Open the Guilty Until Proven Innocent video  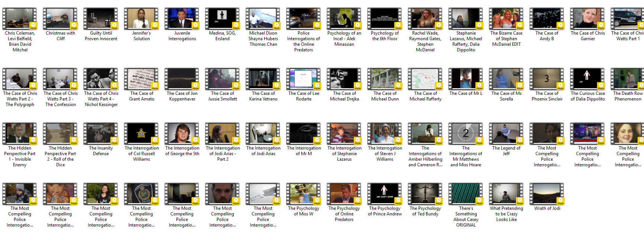tap(101, 19)
